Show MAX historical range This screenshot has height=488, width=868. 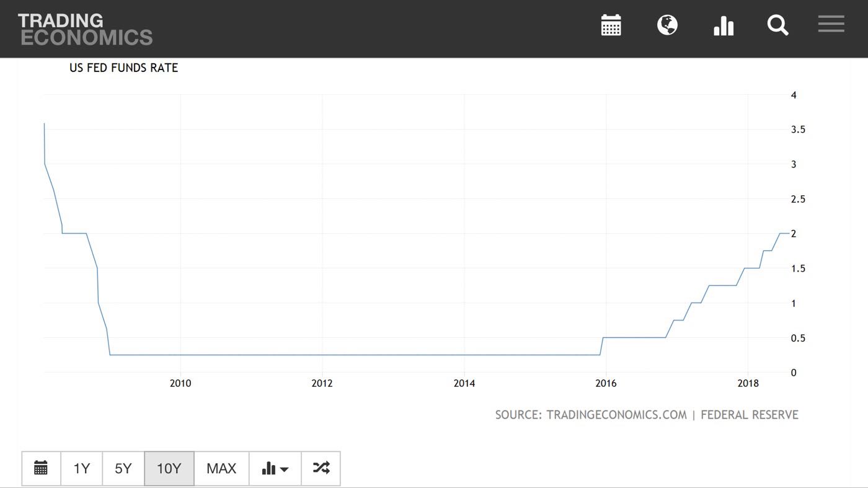point(221,468)
